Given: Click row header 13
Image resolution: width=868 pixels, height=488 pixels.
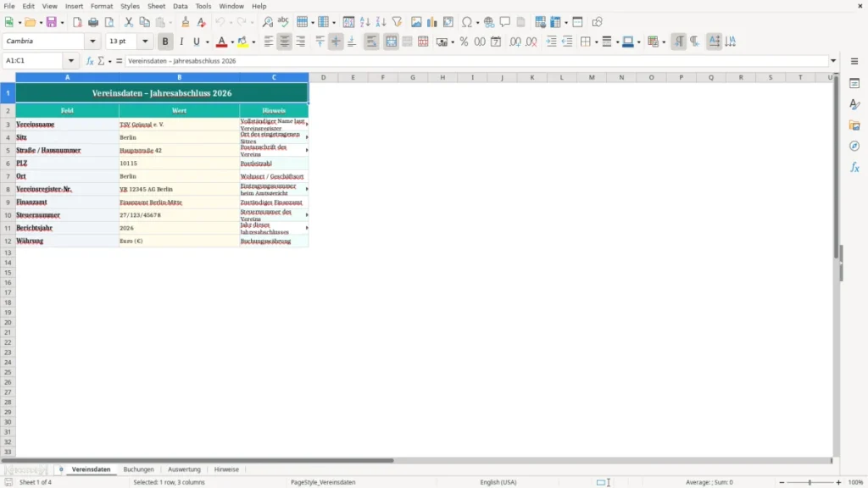Looking at the screenshot, I should 8,252.
